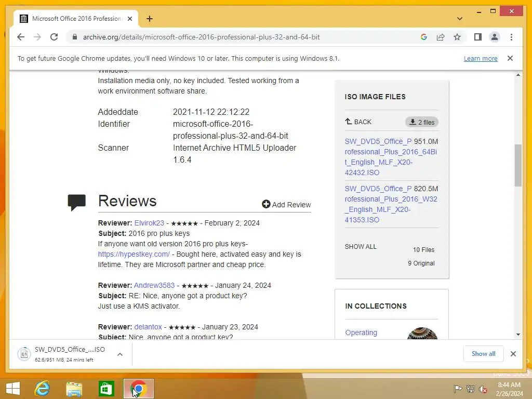Close the downloads bar

(513, 354)
